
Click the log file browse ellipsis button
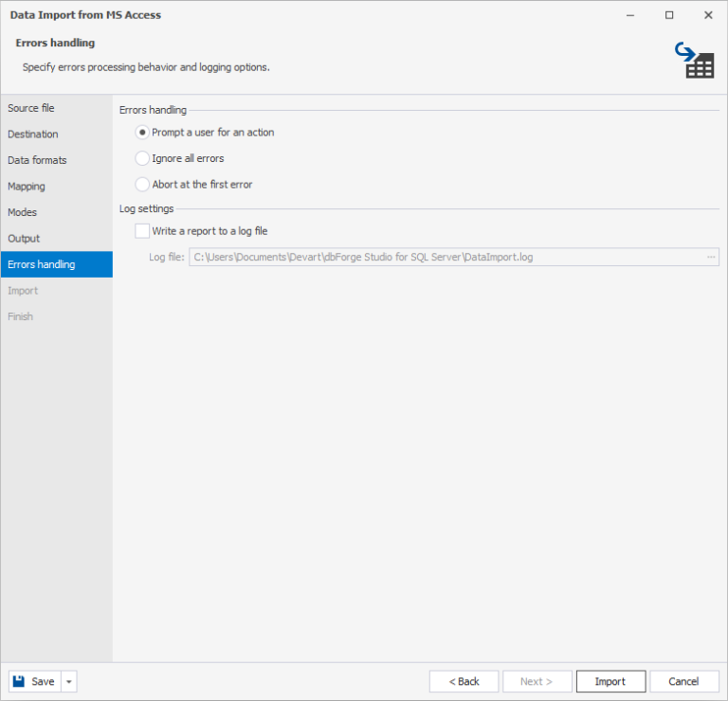click(710, 257)
